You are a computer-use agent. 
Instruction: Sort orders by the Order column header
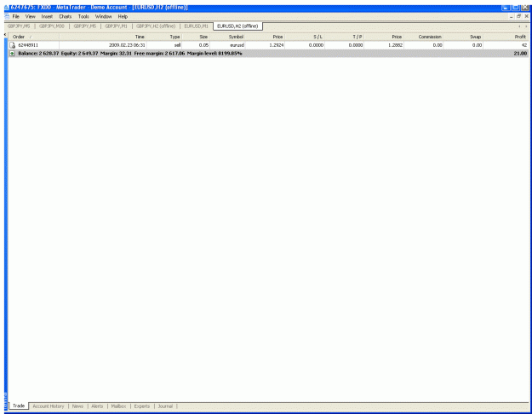tap(34, 37)
